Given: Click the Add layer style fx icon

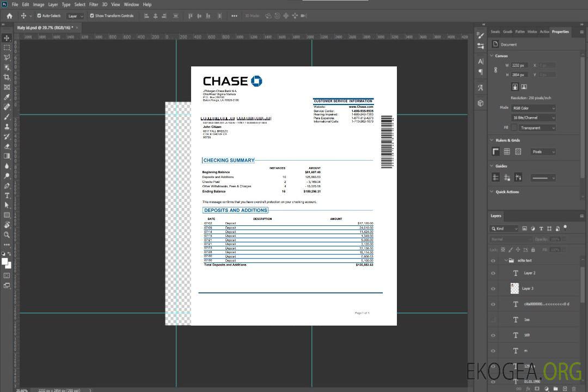Looking at the screenshot, I should 528,389.
